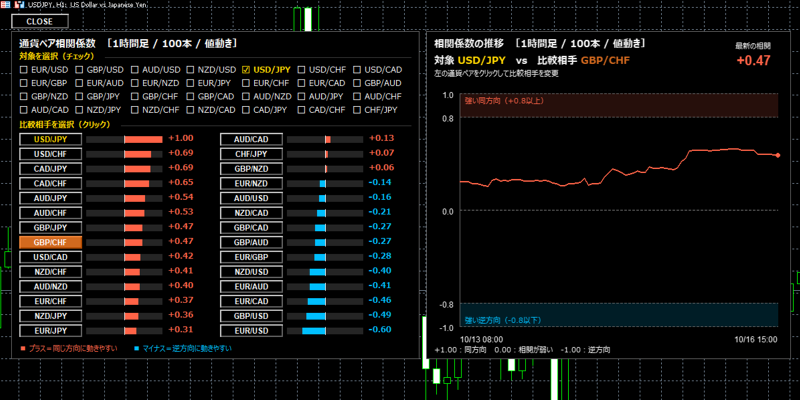Choose EUR/USD comparison button
800x400 pixels.
click(252, 331)
